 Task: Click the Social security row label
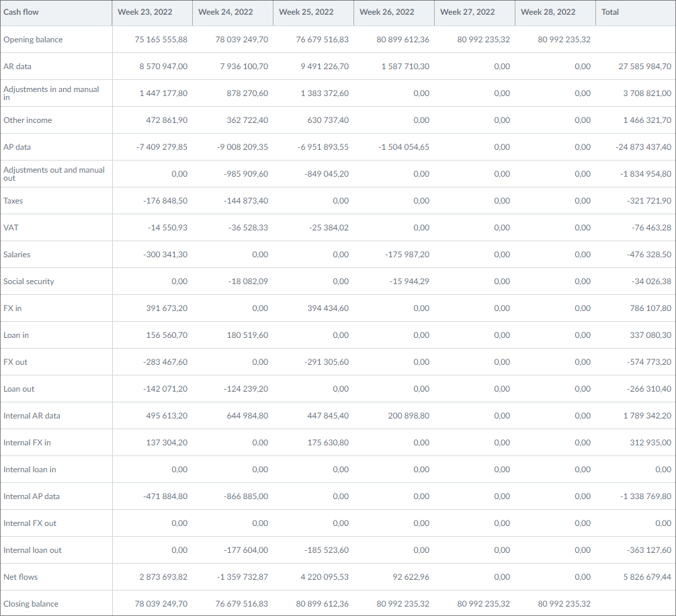[x=29, y=281]
